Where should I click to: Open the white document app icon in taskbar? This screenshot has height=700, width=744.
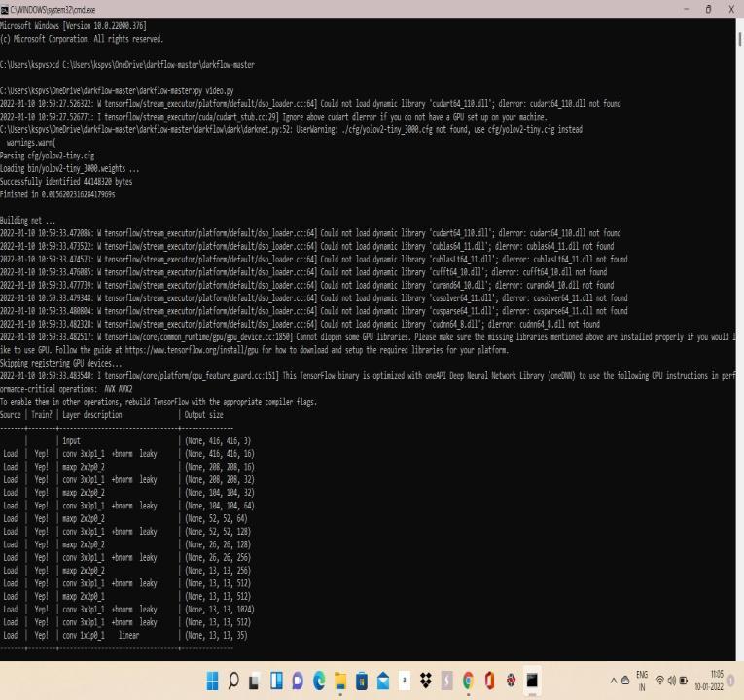405,681
